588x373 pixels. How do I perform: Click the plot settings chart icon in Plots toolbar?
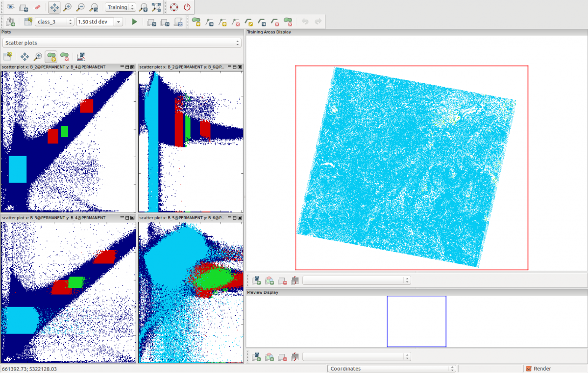coord(81,56)
